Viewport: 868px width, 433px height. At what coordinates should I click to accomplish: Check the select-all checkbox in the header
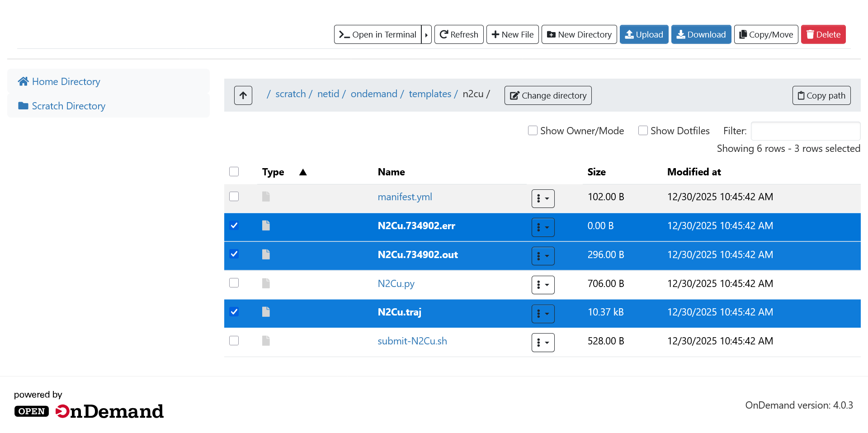(234, 172)
